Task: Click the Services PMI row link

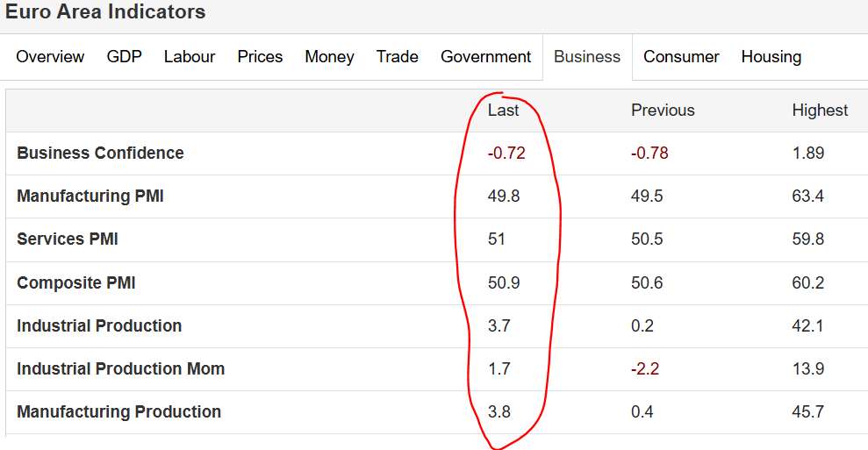Action: (68, 239)
